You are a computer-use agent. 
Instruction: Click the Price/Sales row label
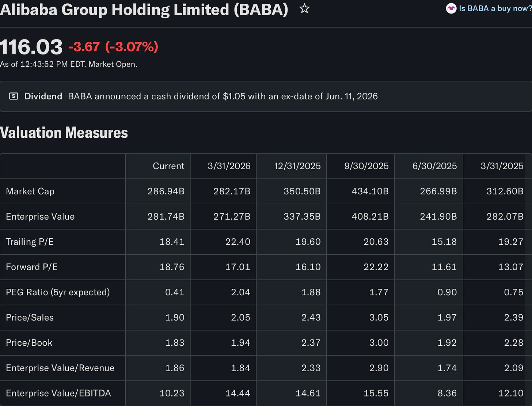click(30, 317)
